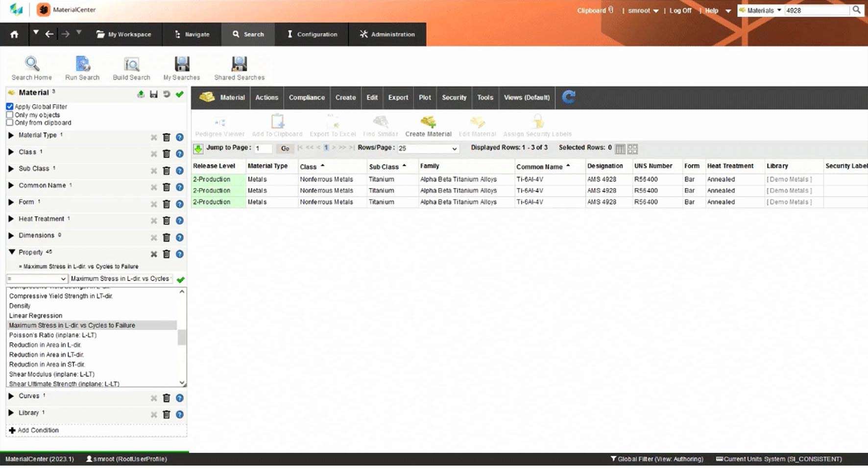Click Add Condition link
The width and height of the screenshot is (868, 469).
tap(38, 430)
